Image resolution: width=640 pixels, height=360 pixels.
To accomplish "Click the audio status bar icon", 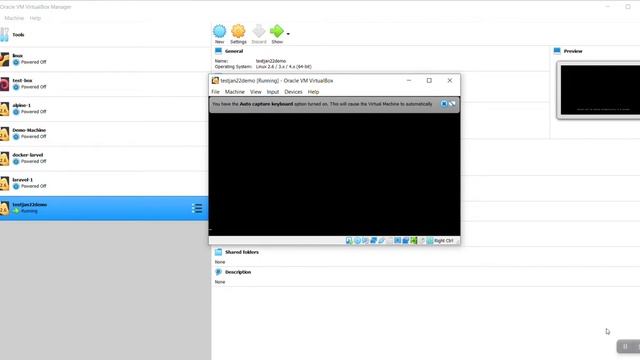I will pos(365,241).
